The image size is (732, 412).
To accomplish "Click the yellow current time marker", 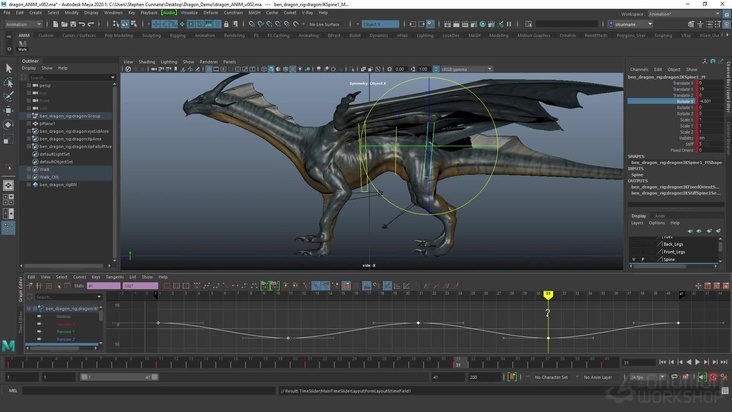I will click(548, 295).
